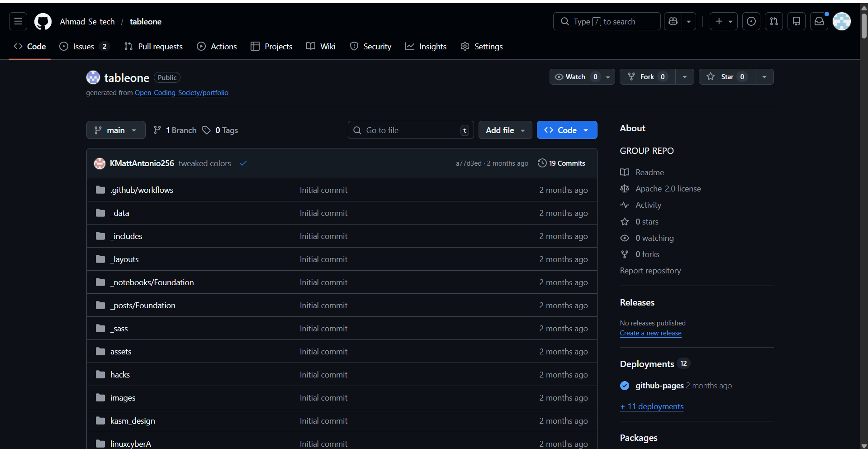868x449 pixels.
Task: Expand the Fork options dropdown arrow
Action: (685, 77)
